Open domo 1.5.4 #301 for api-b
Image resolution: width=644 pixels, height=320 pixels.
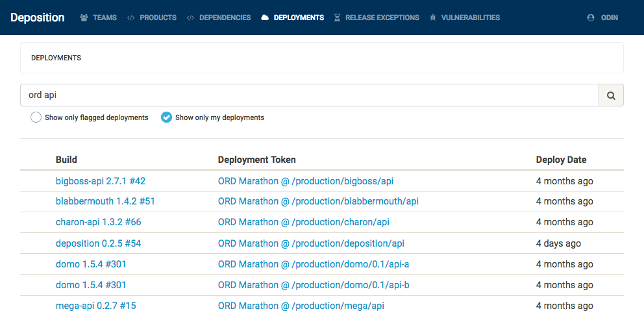click(x=91, y=285)
